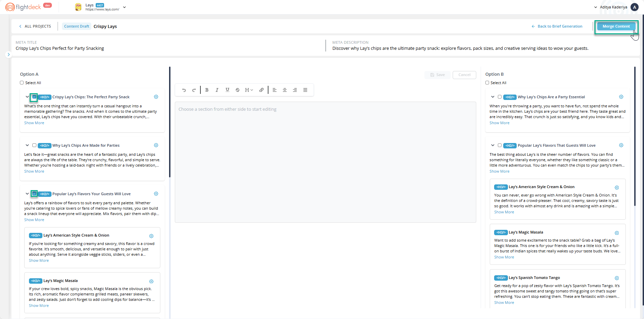This screenshot has width=644, height=319.
Task: Apply strikethrough formatting
Action: click(x=237, y=90)
